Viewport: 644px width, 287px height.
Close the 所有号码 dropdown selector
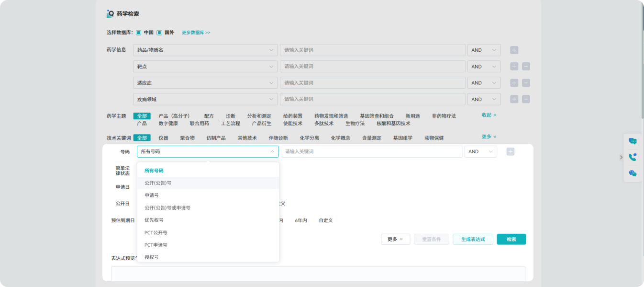click(208, 151)
